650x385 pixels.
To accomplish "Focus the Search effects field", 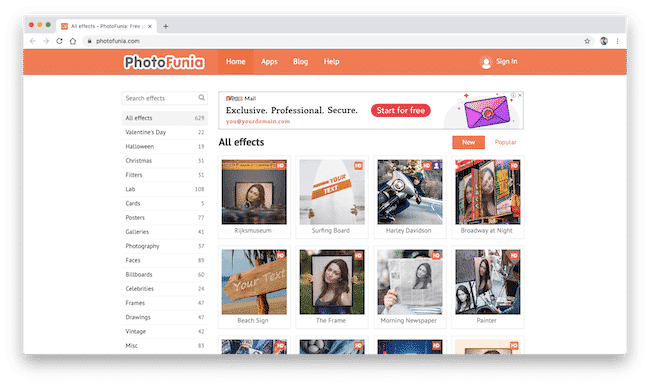I will click(165, 98).
